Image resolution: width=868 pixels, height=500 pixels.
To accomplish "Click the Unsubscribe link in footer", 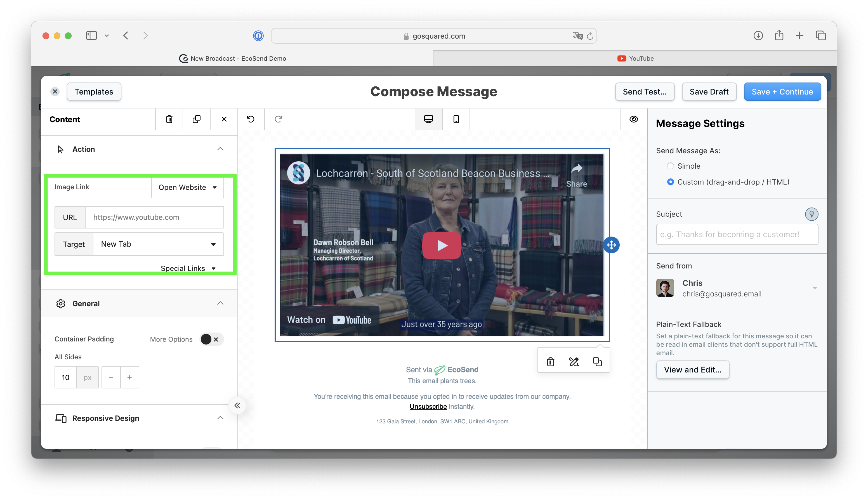I will point(428,406).
